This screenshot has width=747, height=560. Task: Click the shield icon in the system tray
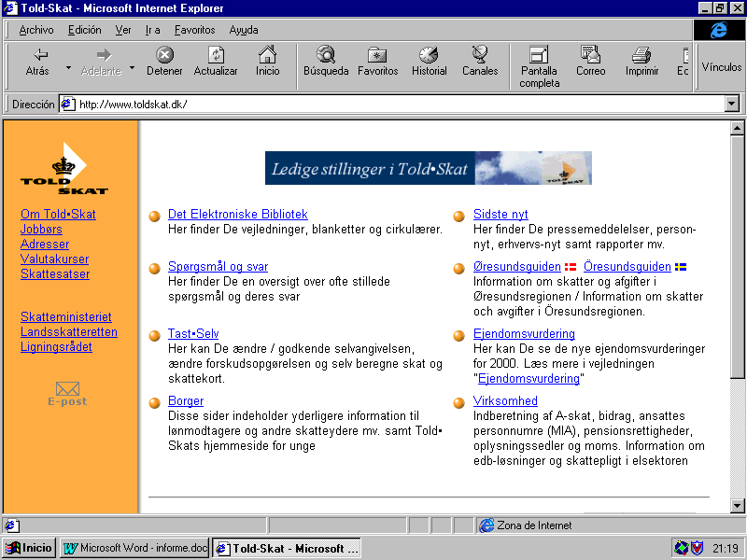(697, 548)
